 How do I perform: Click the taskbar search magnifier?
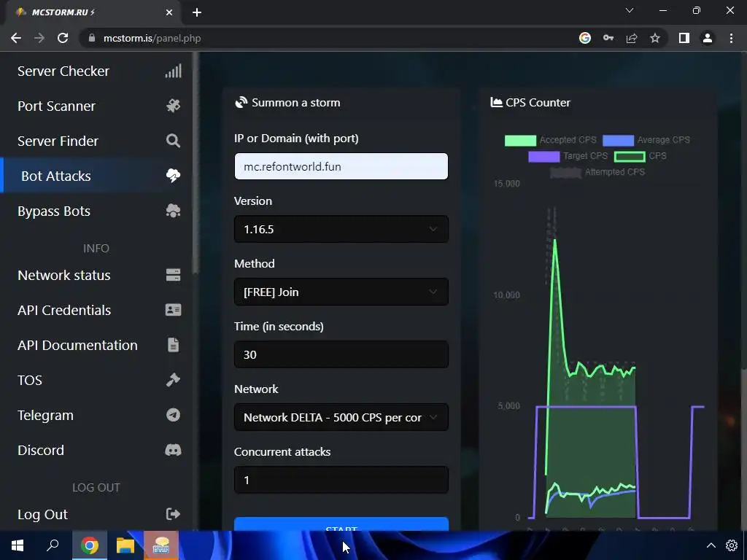[53, 545]
